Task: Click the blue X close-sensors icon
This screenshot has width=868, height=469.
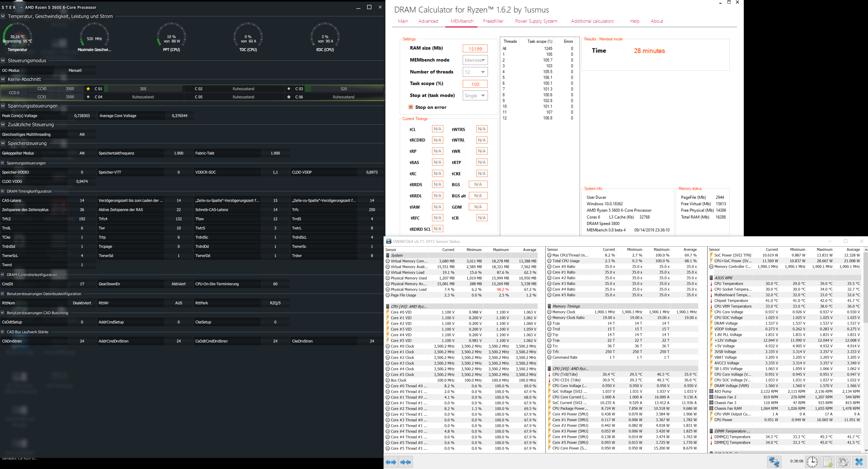Action: 859,462
